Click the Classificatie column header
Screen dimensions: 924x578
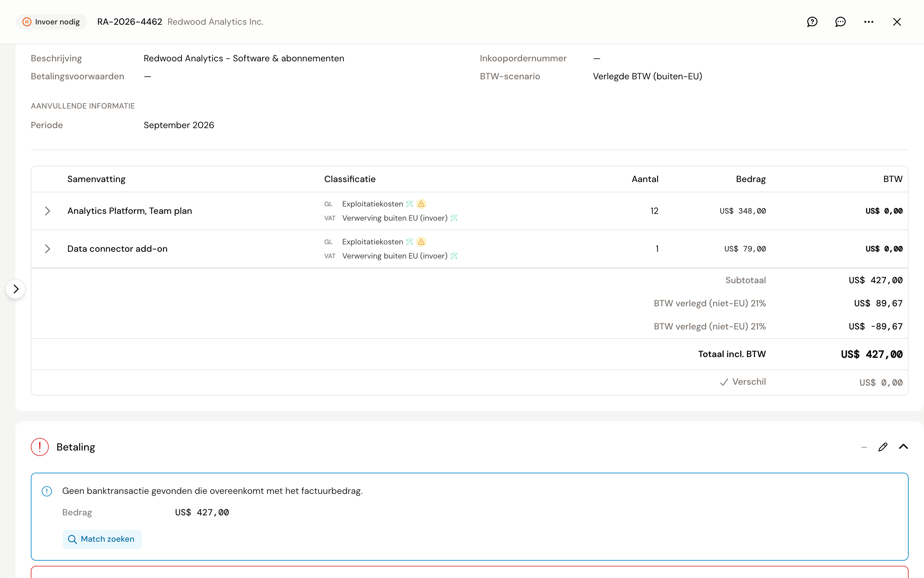coord(350,179)
